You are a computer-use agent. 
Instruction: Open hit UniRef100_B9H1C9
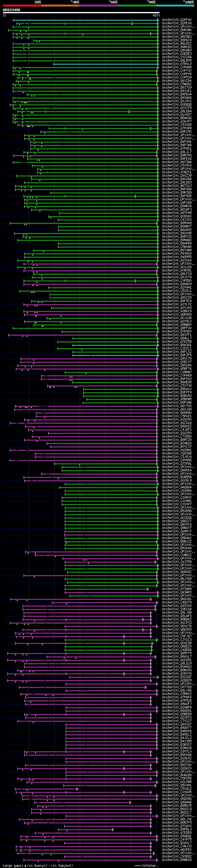pyautogui.click(x=177, y=40)
